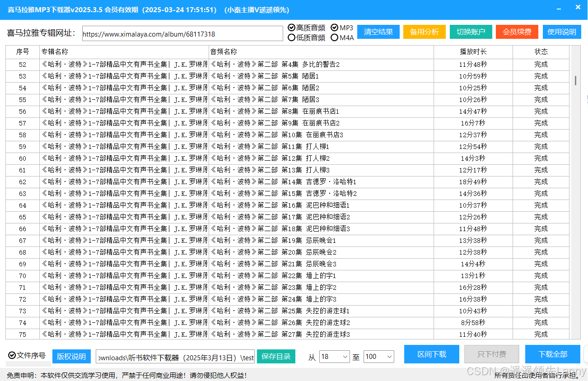Image resolution: width=588 pixels, height=381 pixels.
Task: Click the 下载全部 button
Action: [x=553, y=354]
